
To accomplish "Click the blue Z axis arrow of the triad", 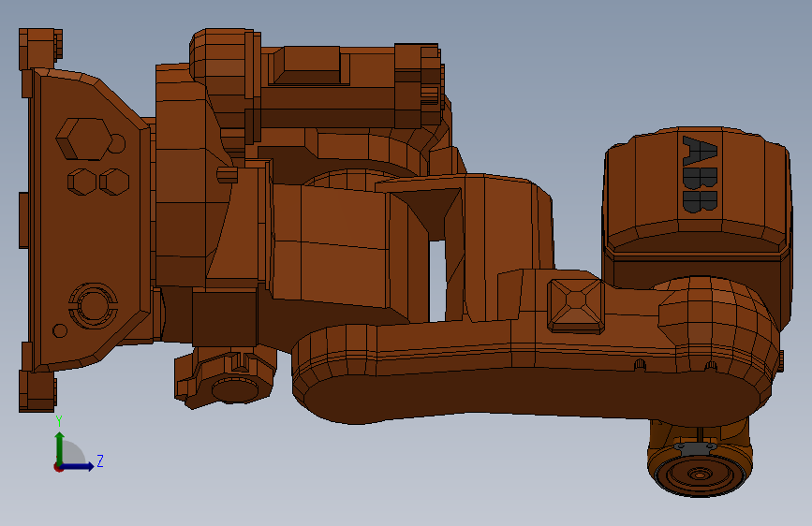I will click(79, 466).
